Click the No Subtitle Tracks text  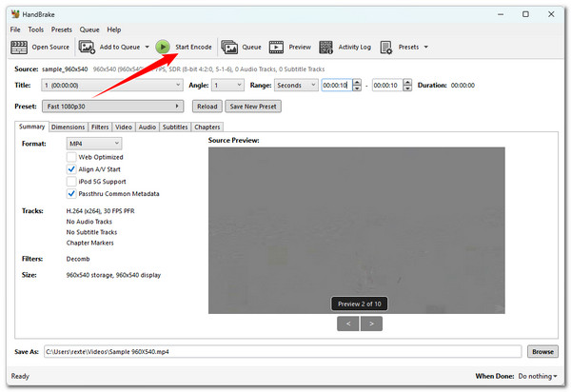[91, 232]
